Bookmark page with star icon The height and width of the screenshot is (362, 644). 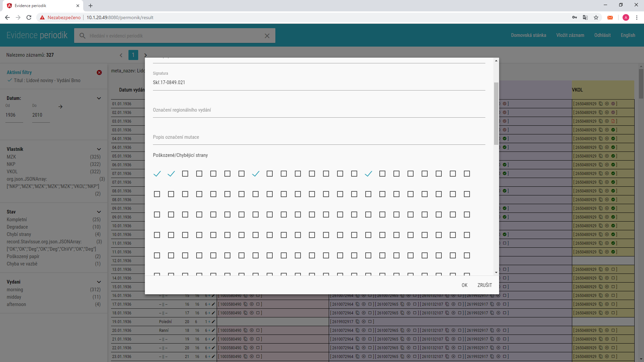click(596, 17)
